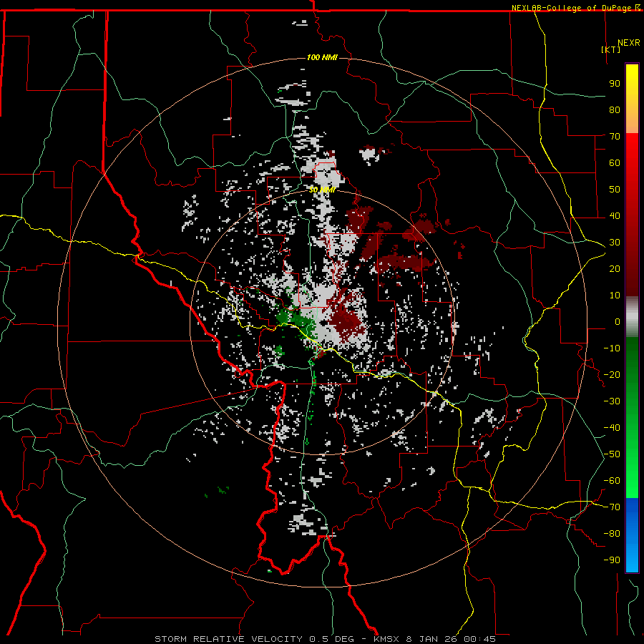Click the 30 value on the velocity scale
644x644 pixels.
click(615, 243)
